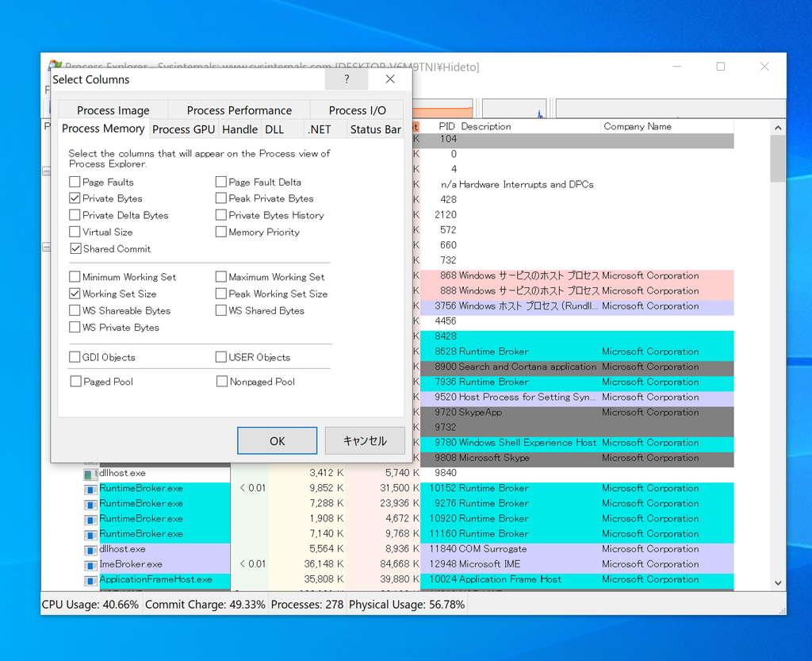812x661 pixels.
Task: Select the Search and Cortana application row
Action: click(577, 367)
